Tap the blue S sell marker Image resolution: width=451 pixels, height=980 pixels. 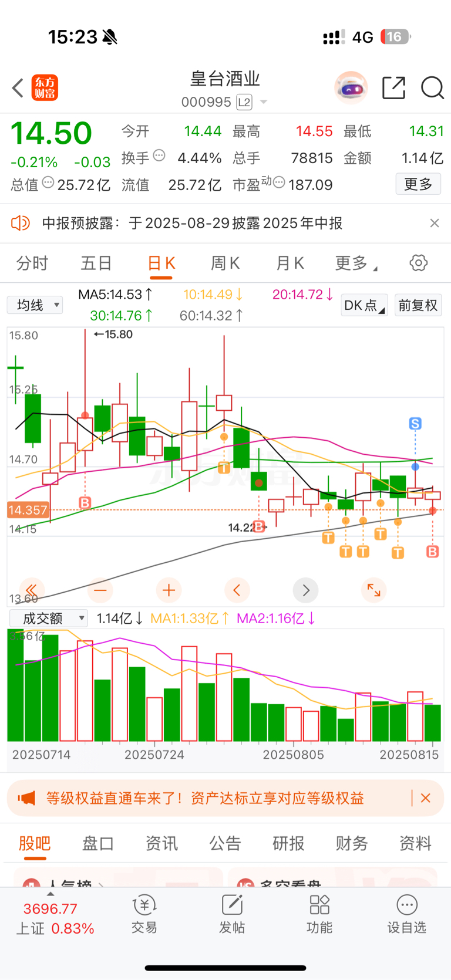[x=415, y=423]
